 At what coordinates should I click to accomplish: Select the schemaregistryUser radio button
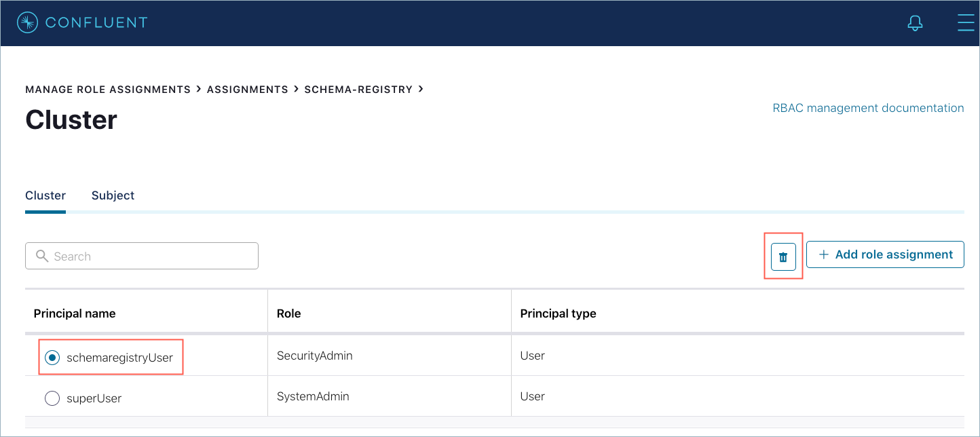coord(52,357)
